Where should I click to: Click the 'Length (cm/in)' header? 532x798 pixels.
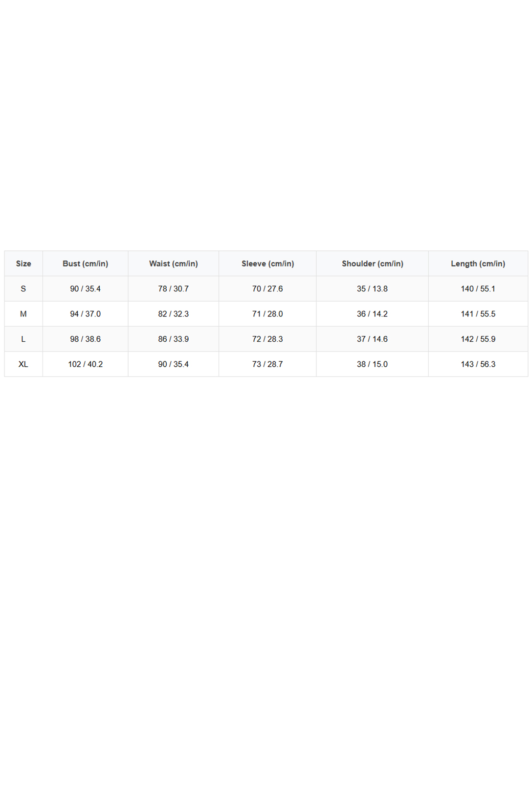(478, 264)
